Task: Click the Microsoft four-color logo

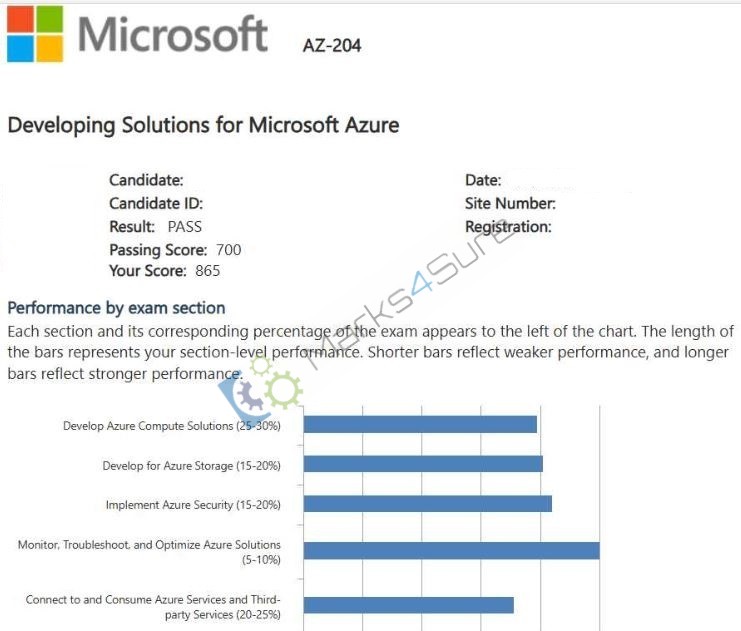Action: (35, 34)
